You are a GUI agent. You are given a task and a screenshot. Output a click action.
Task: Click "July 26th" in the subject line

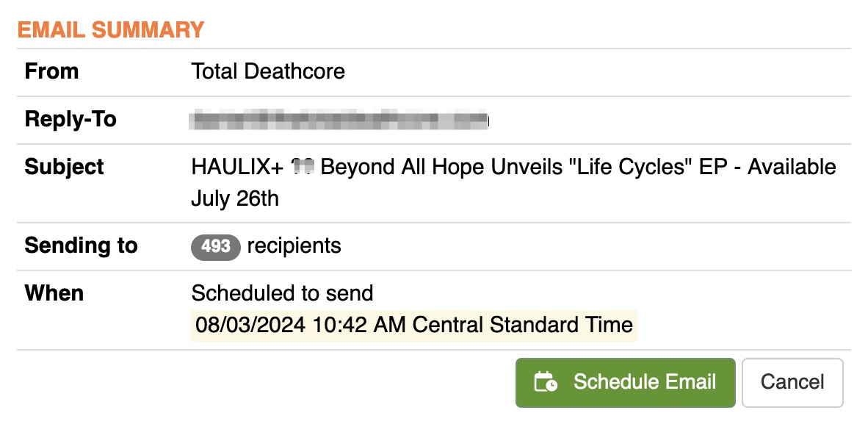pos(235,199)
